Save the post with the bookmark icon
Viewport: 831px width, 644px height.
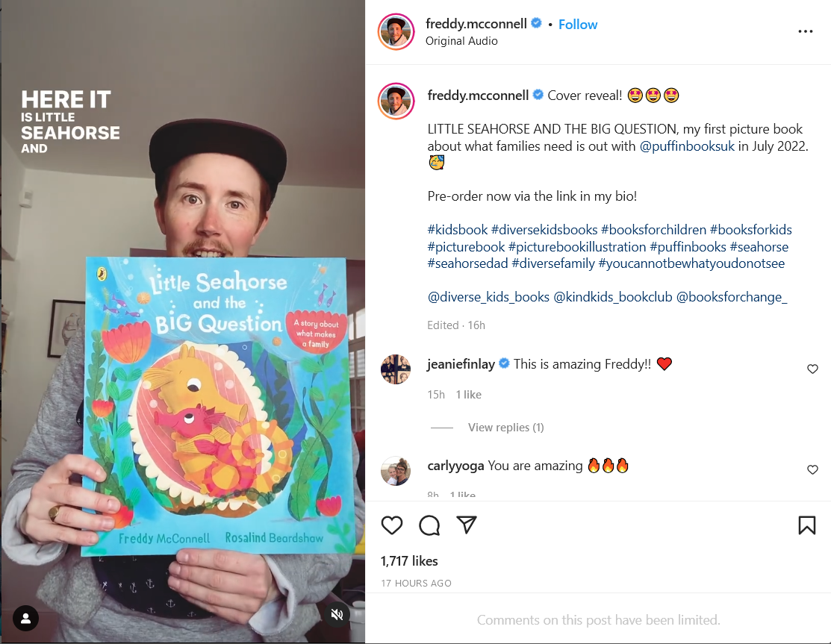(x=806, y=525)
